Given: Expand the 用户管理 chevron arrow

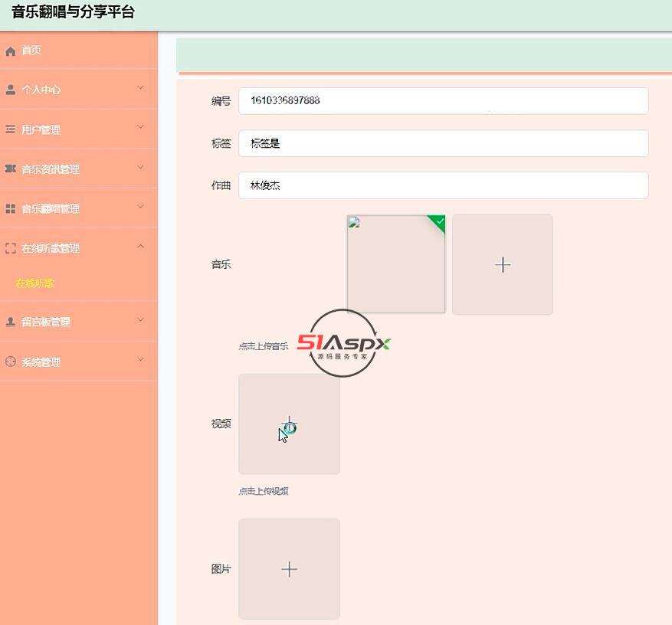Looking at the screenshot, I should [140, 127].
